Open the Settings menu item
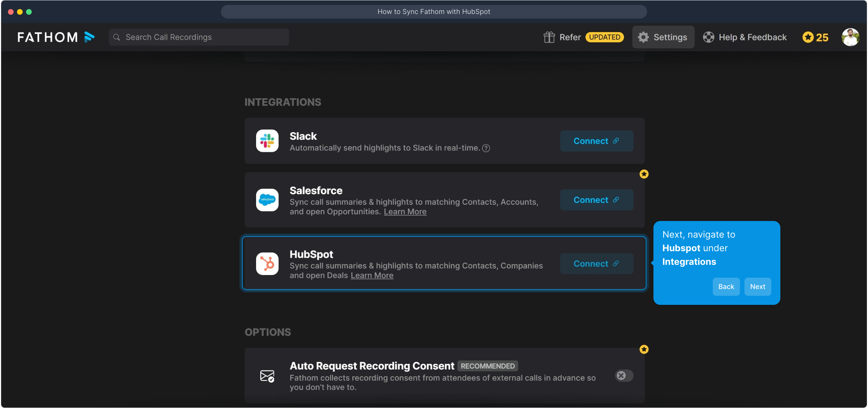 pyautogui.click(x=663, y=37)
